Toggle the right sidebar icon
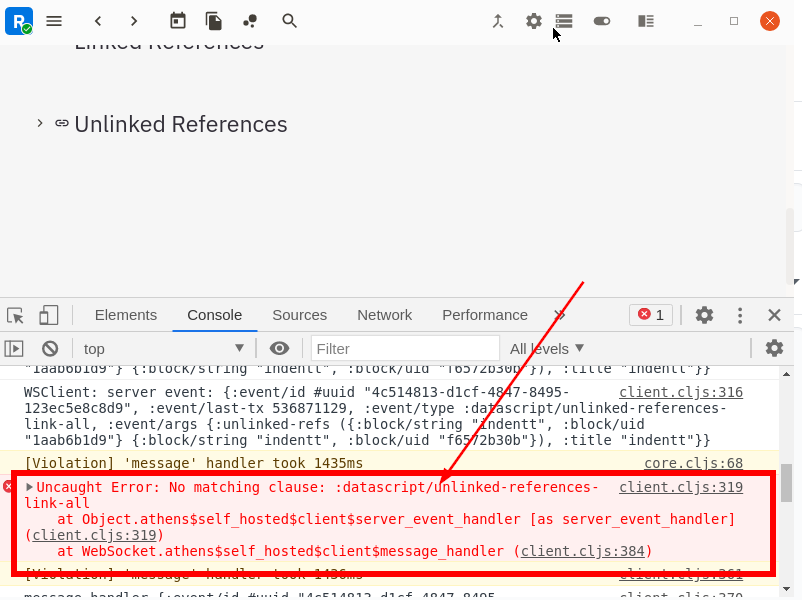The image size is (802, 600). (x=645, y=20)
